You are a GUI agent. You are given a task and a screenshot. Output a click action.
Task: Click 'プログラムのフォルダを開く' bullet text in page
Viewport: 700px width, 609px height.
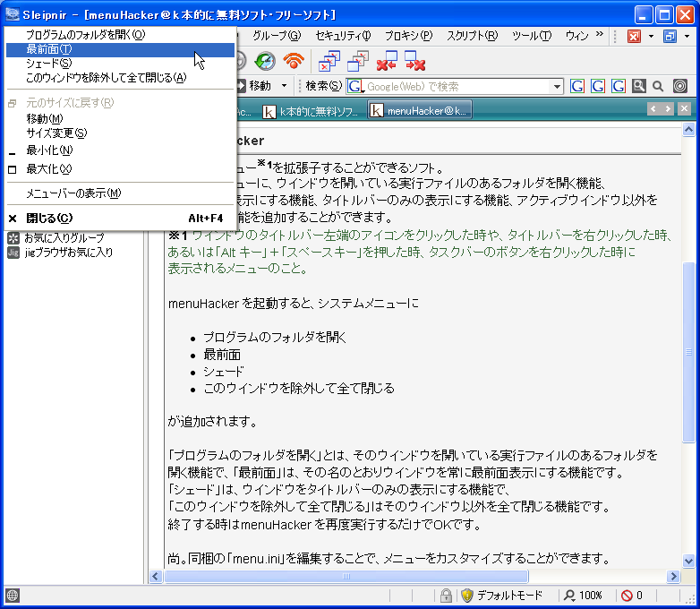click(x=275, y=337)
